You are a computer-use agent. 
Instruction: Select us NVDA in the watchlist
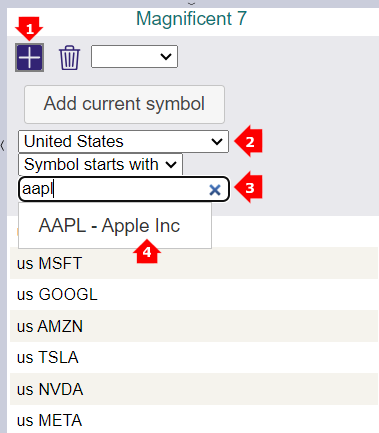[194, 389]
